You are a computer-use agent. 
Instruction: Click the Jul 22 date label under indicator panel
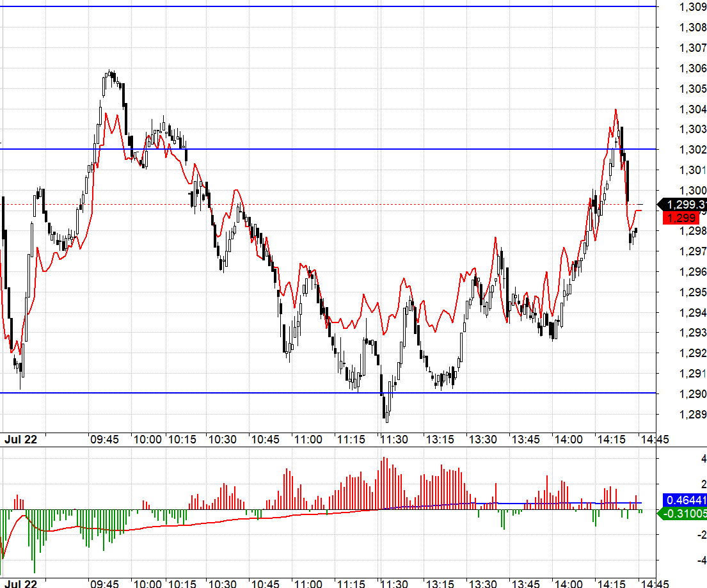point(20,584)
